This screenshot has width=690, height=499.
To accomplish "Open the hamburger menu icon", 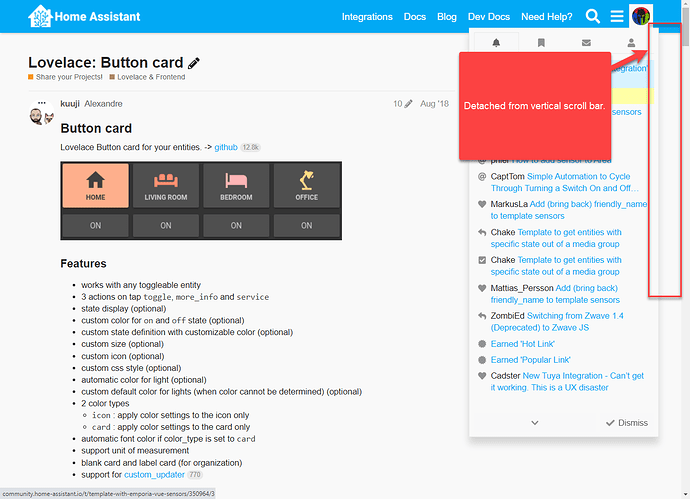I will coord(617,17).
